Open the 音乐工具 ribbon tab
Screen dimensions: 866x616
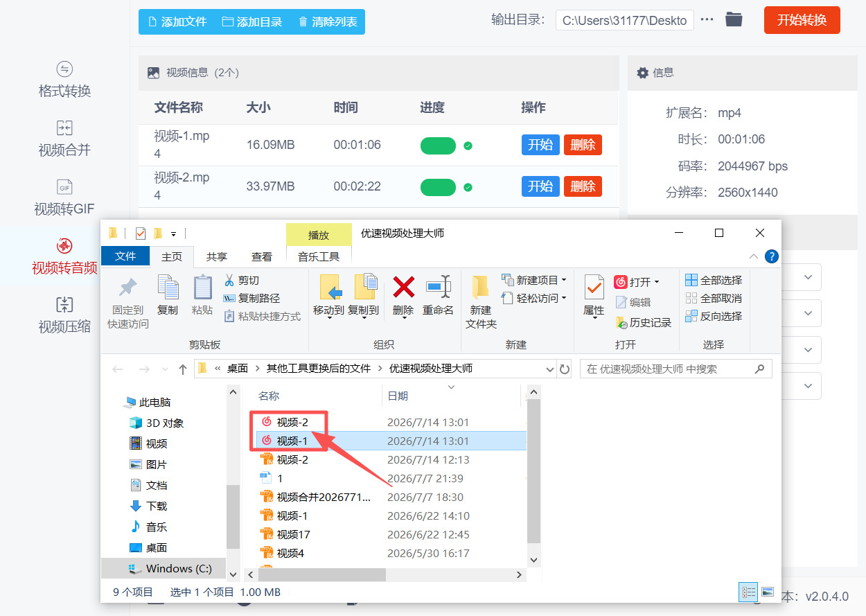319,256
